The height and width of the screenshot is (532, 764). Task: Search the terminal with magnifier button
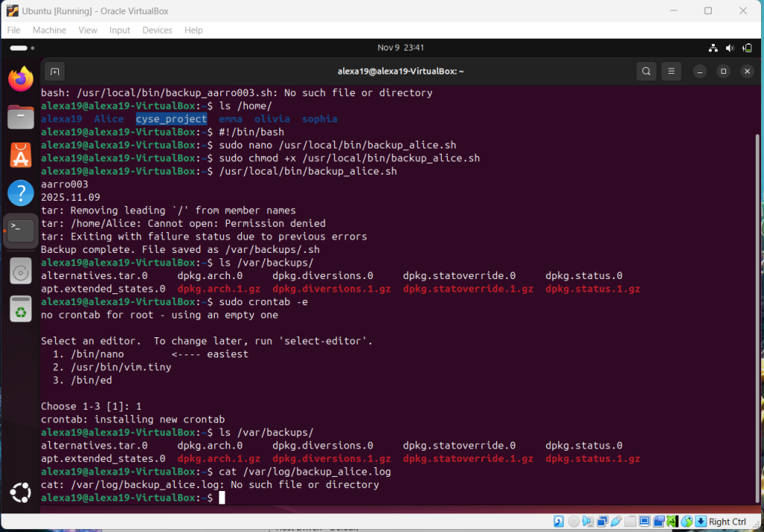pyautogui.click(x=646, y=72)
